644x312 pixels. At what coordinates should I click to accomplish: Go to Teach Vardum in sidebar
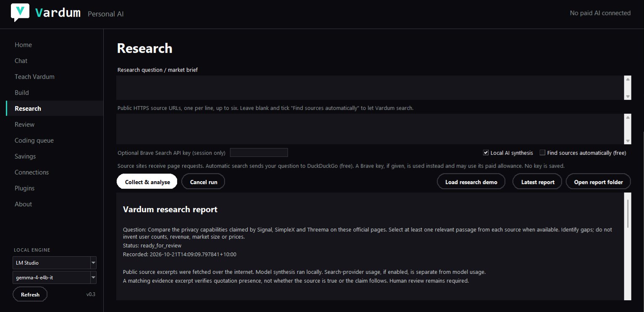click(34, 77)
